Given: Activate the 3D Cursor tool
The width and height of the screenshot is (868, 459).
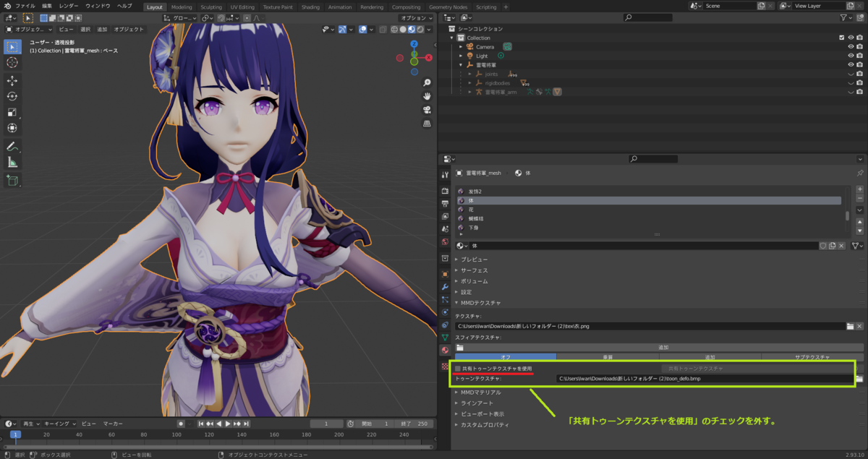Looking at the screenshot, I should coord(12,63).
